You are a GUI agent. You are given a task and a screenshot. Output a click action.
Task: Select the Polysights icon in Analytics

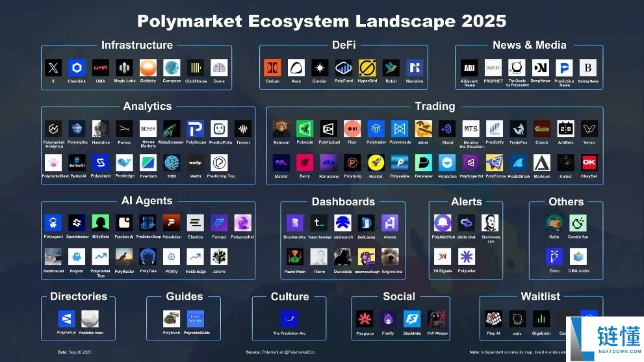click(77, 129)
